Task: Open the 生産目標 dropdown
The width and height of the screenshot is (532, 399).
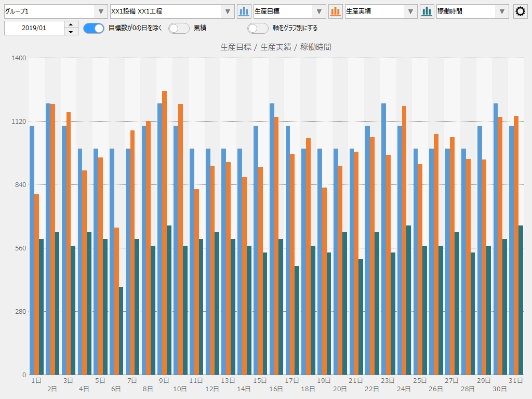Action: point(290,11)
